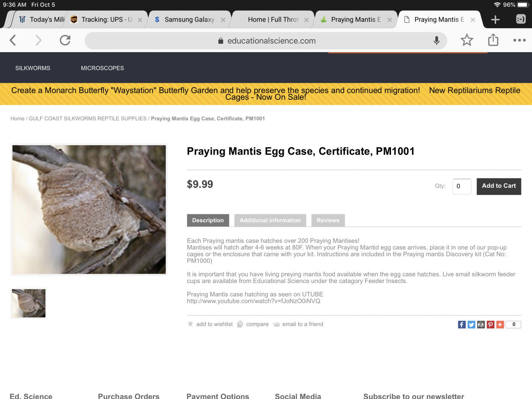532x399 pixels.
Task: Open the three-dot browser menu
Action: (519, 40)
